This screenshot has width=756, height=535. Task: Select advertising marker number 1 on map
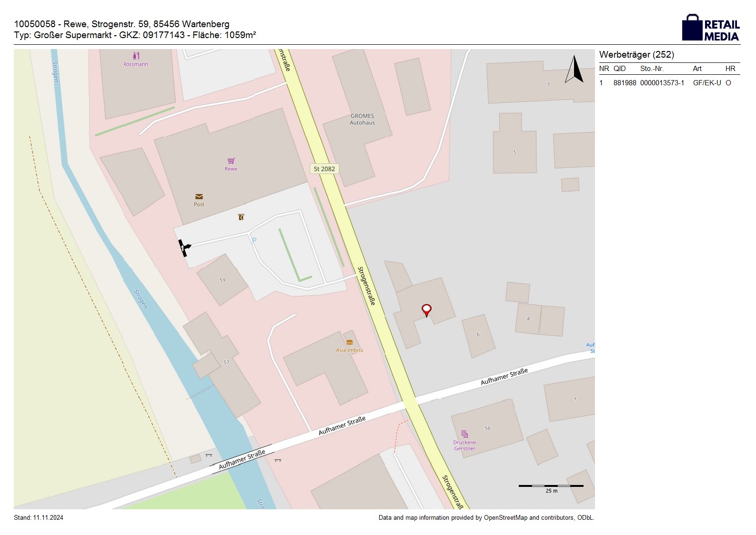[x=183, y=248]
